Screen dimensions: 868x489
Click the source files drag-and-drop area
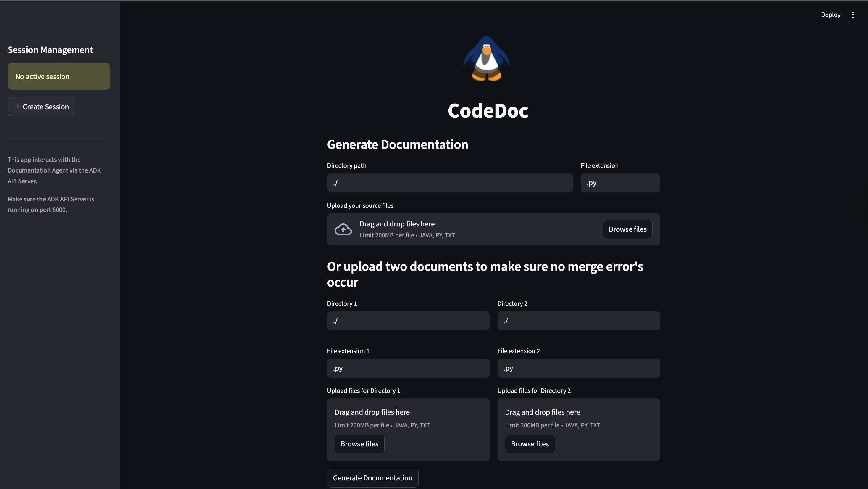pos(472,229)
